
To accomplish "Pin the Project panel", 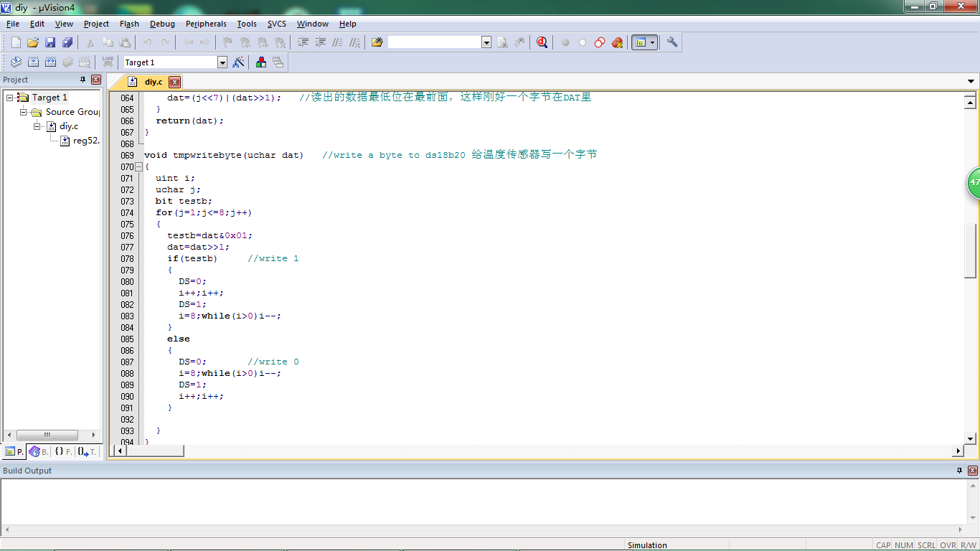I will pyautogui.click(x=83, y=80).
